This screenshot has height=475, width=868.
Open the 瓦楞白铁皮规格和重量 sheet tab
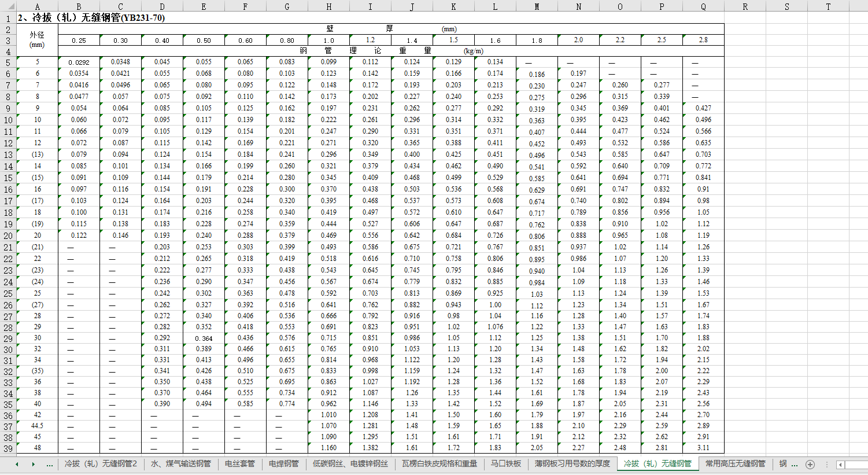click(439, 464)
